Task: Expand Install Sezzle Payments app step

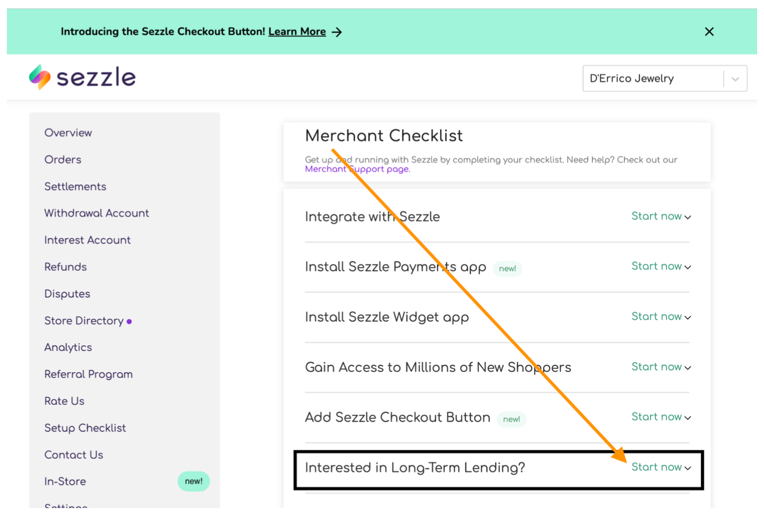Action: click(660, 267)
